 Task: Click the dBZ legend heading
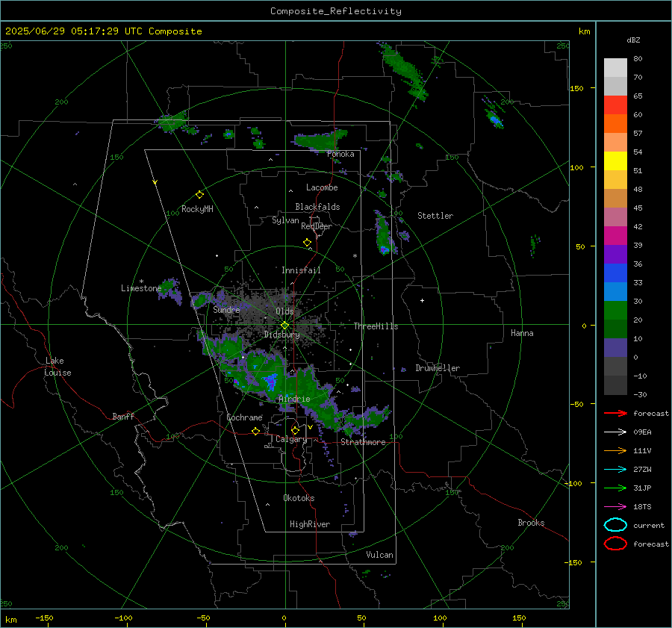633,40
